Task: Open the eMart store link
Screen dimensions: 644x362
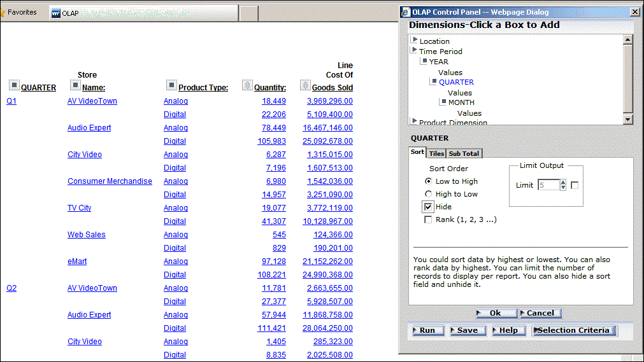Action: pyautogui.click(x=77, y=261)
